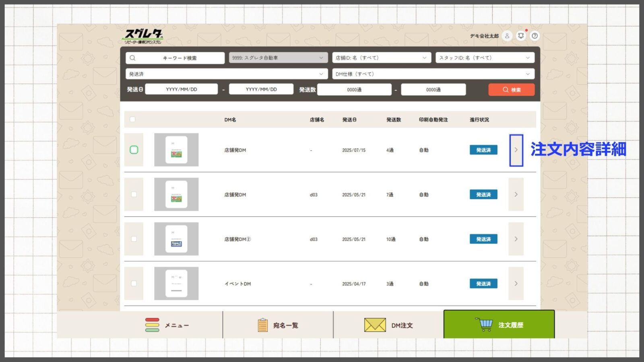
Task: Click the help question mark icon
Action: pyautogui.click(x=535, y=36)
